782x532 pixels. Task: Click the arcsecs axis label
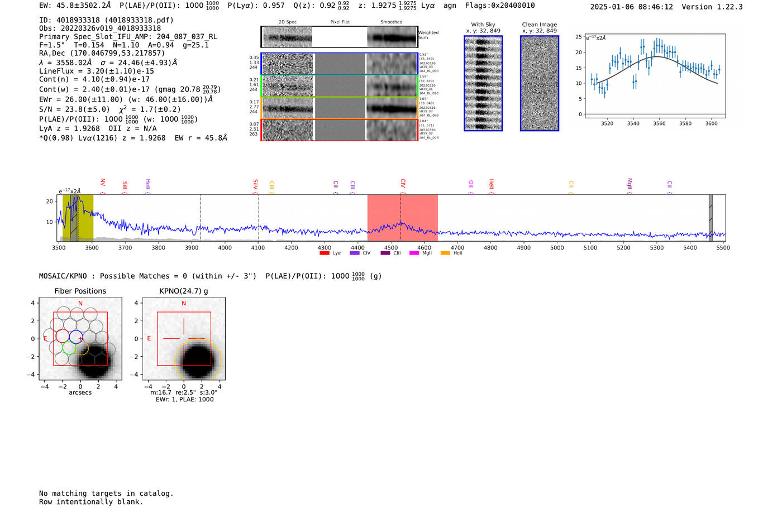[80, 393]
